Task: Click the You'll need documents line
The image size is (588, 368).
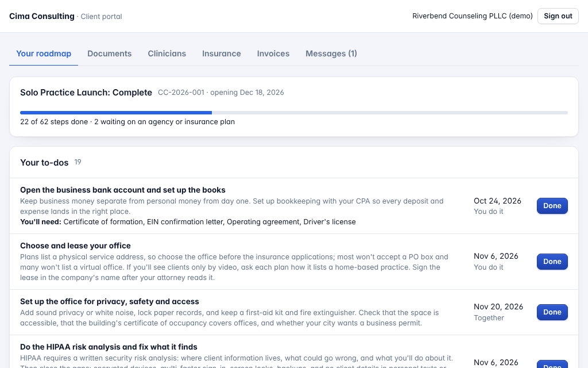Action: click(188, 222)
